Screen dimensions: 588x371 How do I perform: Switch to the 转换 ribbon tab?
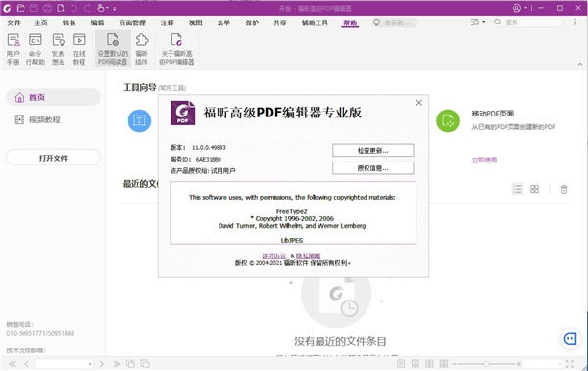(x=69, y=23)
